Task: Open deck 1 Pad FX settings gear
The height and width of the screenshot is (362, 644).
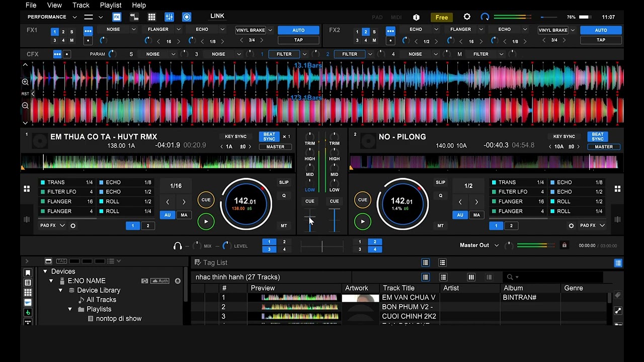Action: [73, 226]
